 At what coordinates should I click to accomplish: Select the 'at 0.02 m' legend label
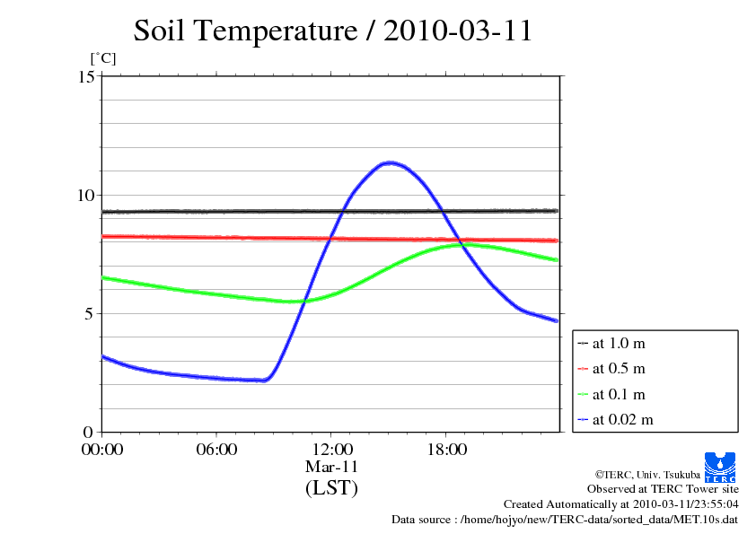[x=622, y=419]
